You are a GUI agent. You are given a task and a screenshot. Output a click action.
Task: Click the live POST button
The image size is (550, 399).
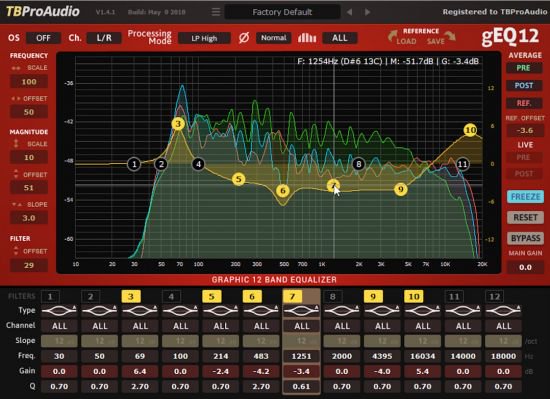click(524, 174)
